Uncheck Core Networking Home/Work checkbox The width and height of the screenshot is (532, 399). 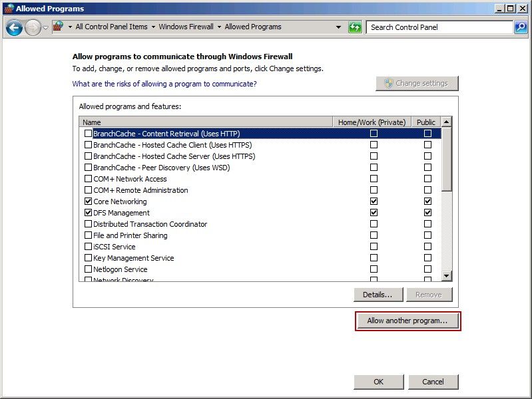pos(374,201)
